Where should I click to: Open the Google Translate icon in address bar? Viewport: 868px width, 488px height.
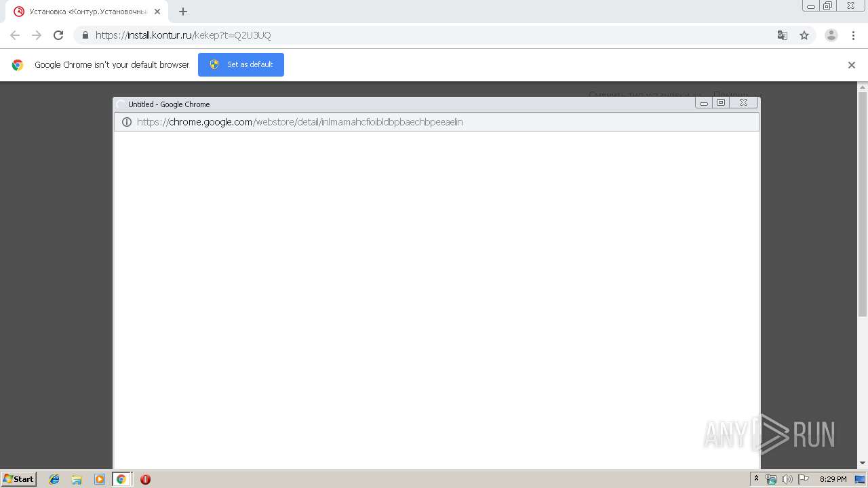point(783,35)
